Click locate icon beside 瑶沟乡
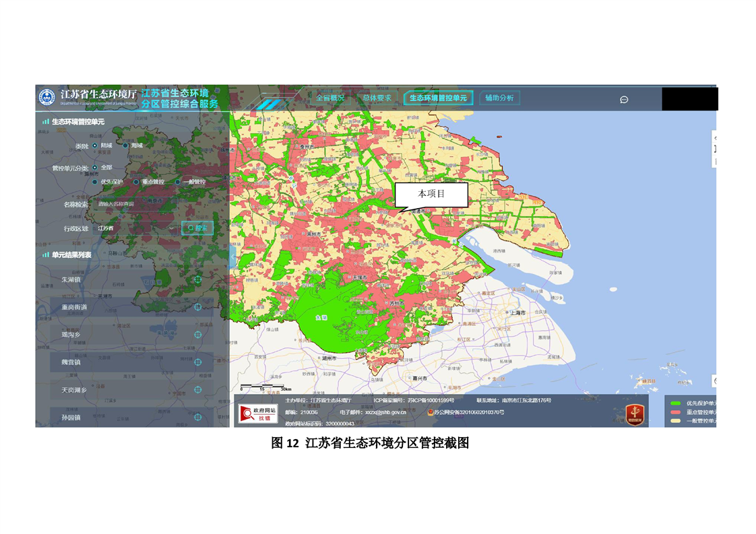This screenshot has width=756, height=534. 197,335
